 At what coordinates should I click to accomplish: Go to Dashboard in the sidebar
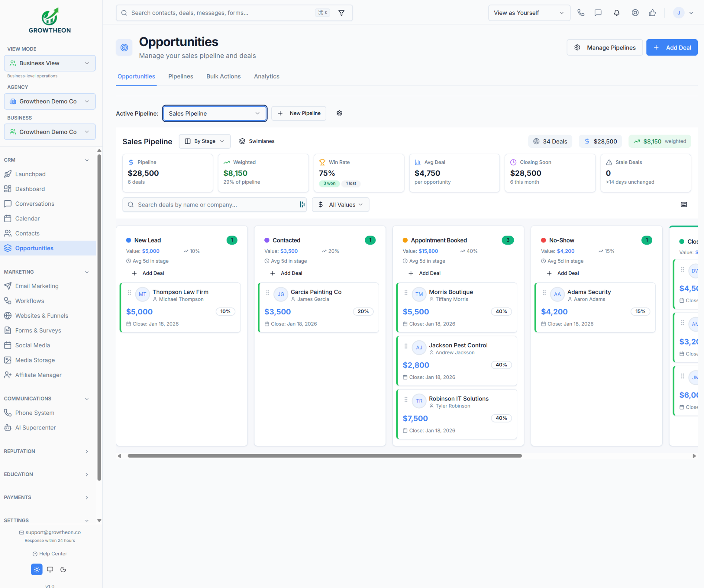48,189
